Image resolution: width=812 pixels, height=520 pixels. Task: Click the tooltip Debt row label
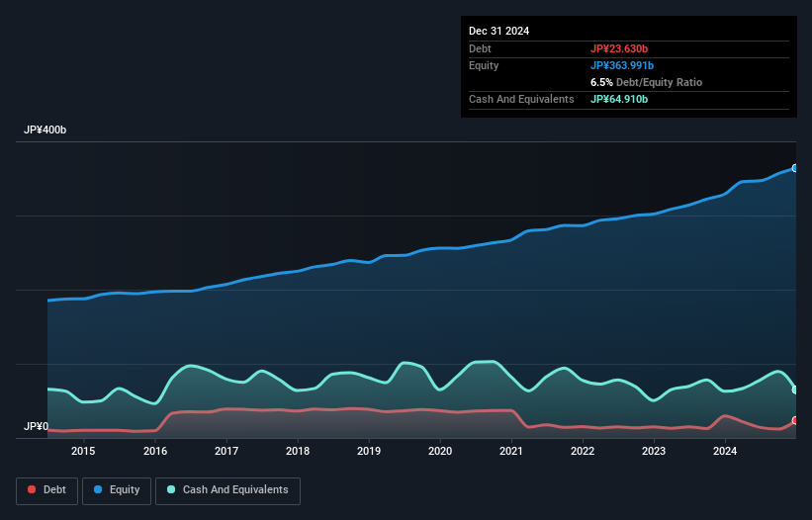(480, 48)
